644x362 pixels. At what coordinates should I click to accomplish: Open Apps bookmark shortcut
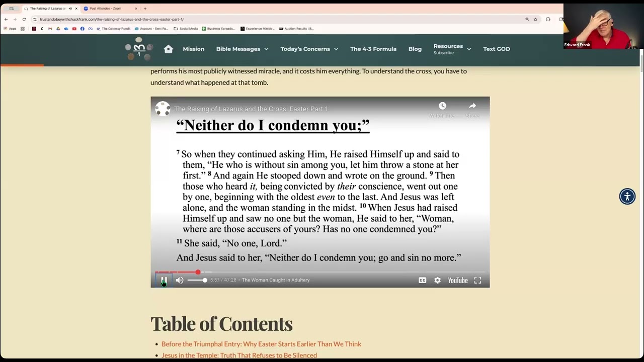[x=10, y=29]
